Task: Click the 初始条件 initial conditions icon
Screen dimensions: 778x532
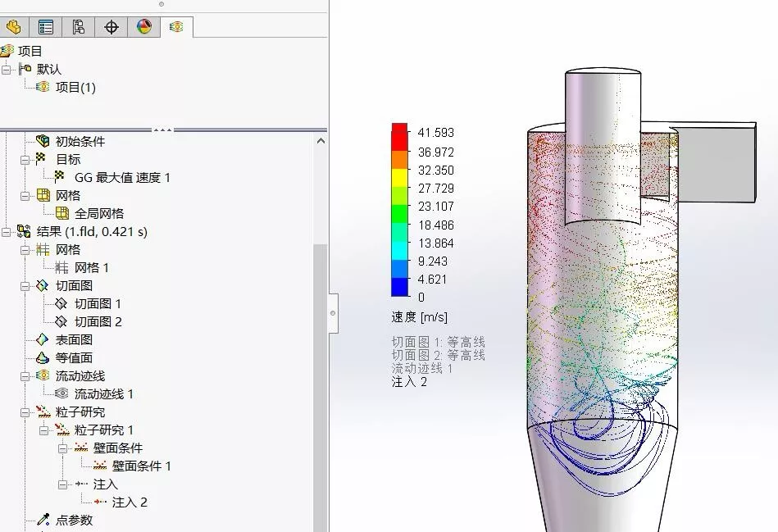Action: pyautogui.click(x=43, y=141)
